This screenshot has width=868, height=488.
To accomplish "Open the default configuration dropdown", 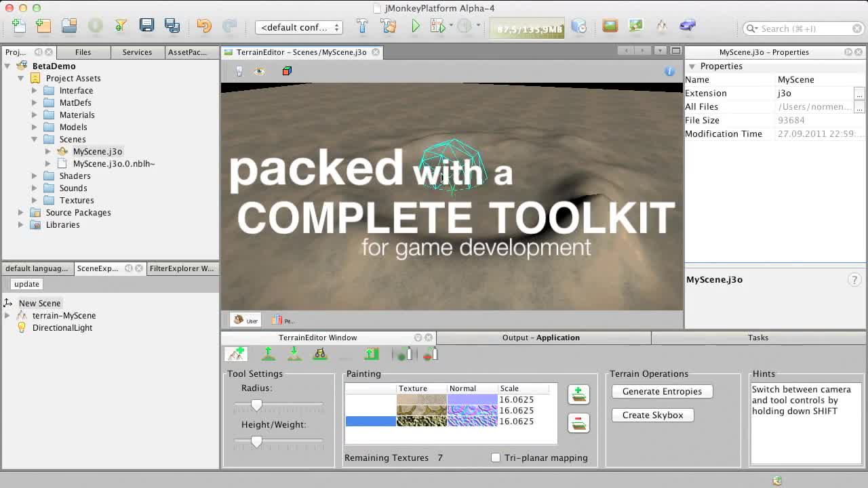I will (x=298, y=28).
